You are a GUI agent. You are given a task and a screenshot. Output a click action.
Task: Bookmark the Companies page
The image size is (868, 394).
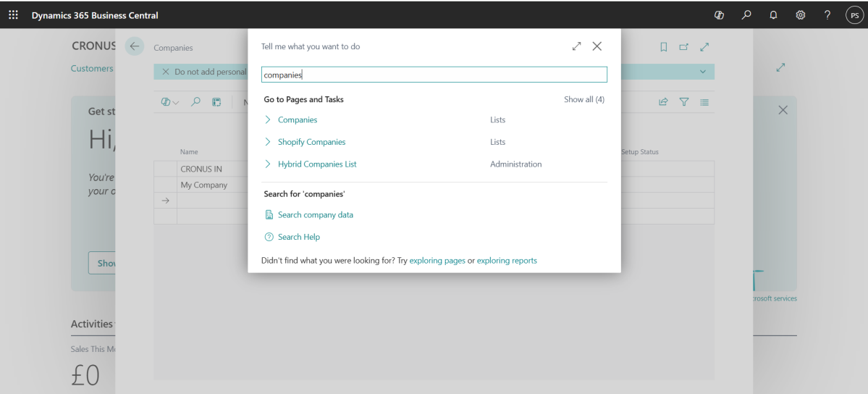click(664, 48)
